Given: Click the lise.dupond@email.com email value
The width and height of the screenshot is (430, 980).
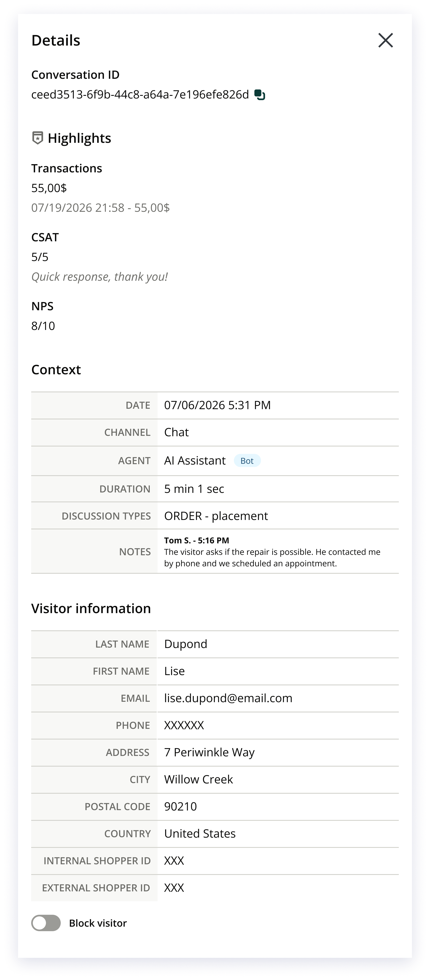Looking at the screenshot, I should click(x=228, y=698).
